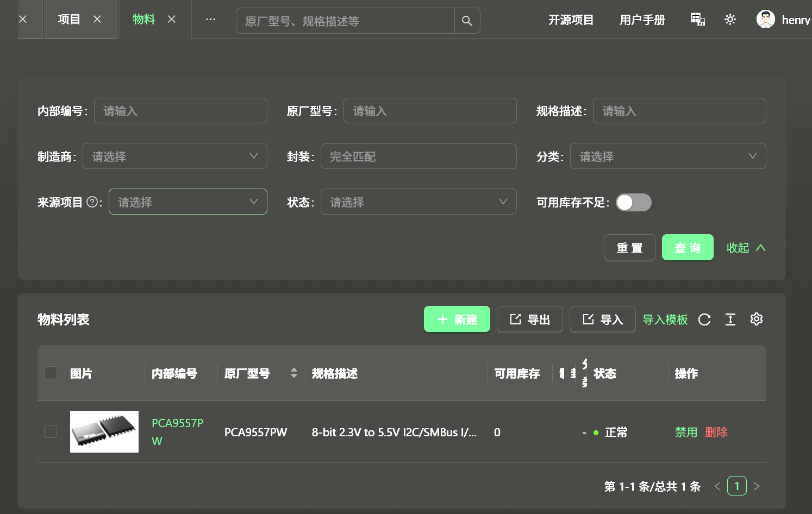
Task: Click the search magnifier icon
Action: 467,21
